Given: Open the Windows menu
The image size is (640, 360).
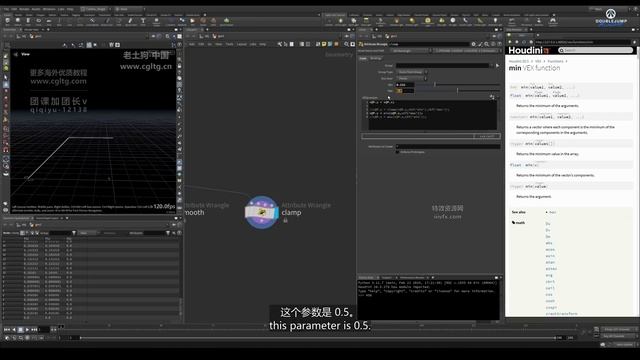Looking at the screenshot, I should point(49,9).
